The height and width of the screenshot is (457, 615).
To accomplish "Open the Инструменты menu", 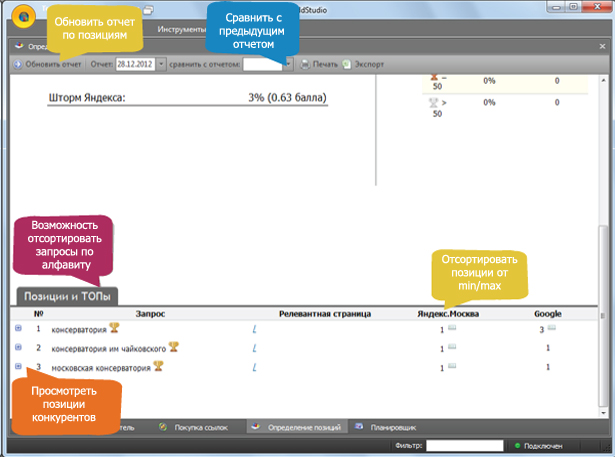I will pyautogui.click(x=182, y=29).
